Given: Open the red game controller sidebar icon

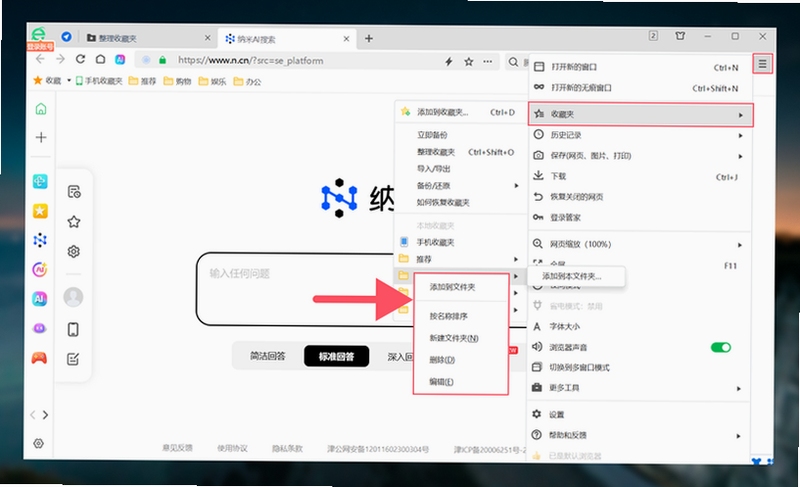Looking at the screenshot, I should tap(39, 358).
